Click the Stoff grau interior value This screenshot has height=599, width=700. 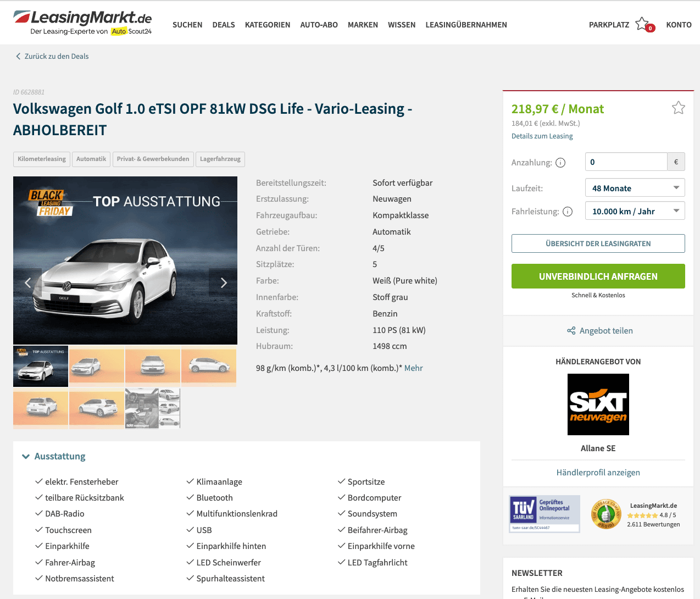click(391, 297)
